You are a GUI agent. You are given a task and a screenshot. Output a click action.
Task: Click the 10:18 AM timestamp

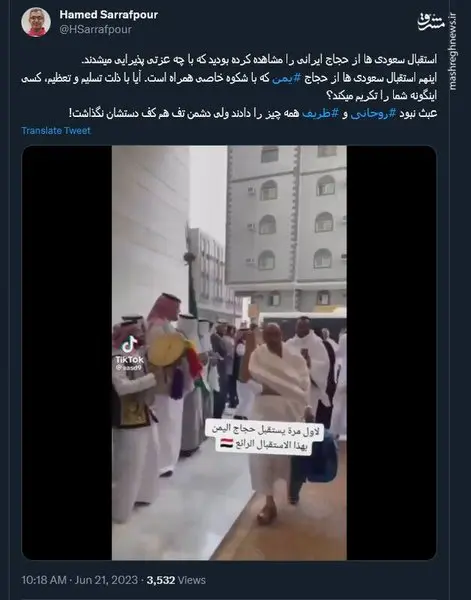point(44,580)
